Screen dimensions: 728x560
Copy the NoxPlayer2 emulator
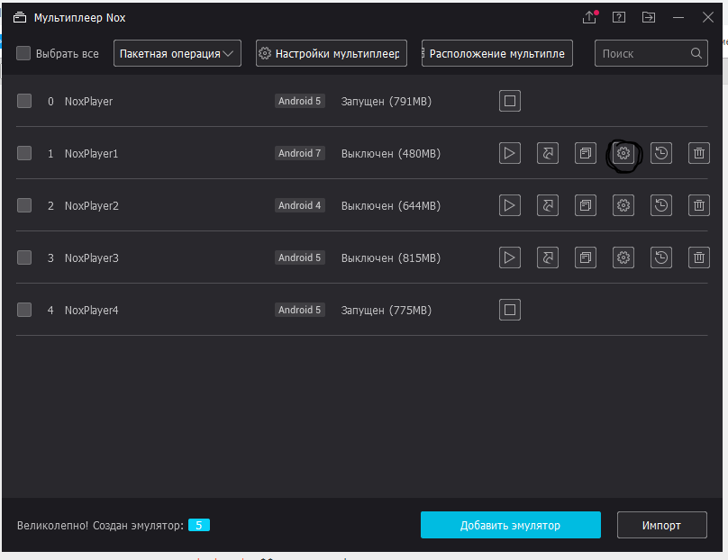tap(586, 205)
